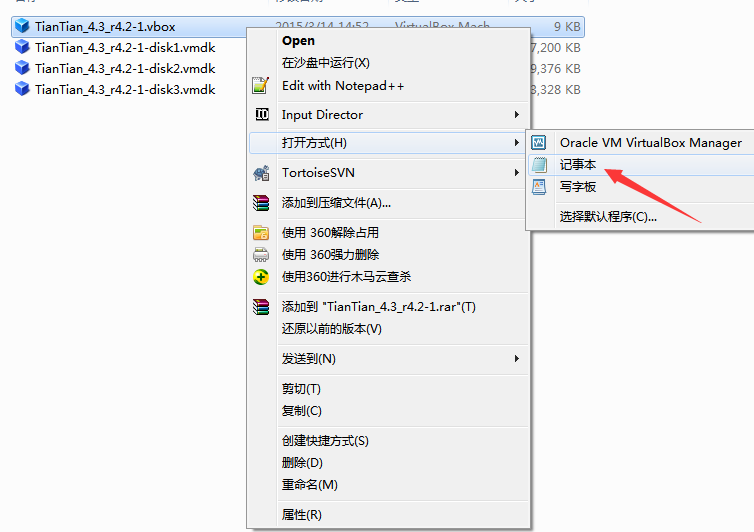Select file name TianTian_4.3_r4.2-1-disk3.vmdk

coord(125,89)
